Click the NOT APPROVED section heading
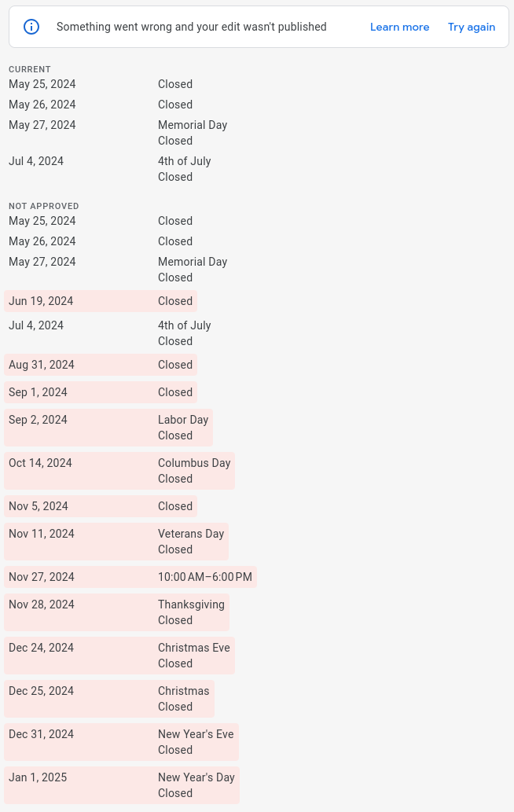Screen dimensions: 514x812 43,206
